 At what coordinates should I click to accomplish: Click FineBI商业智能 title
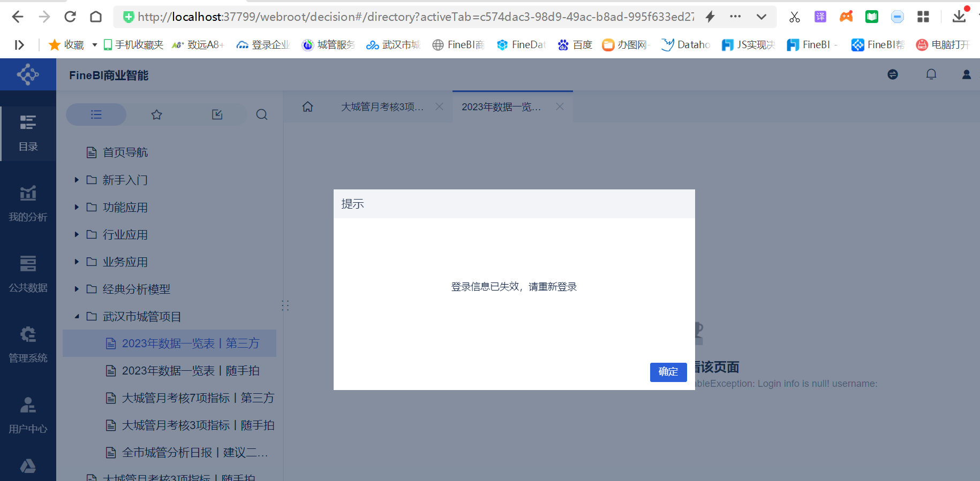pyautogui.click(x=109, y=75)
